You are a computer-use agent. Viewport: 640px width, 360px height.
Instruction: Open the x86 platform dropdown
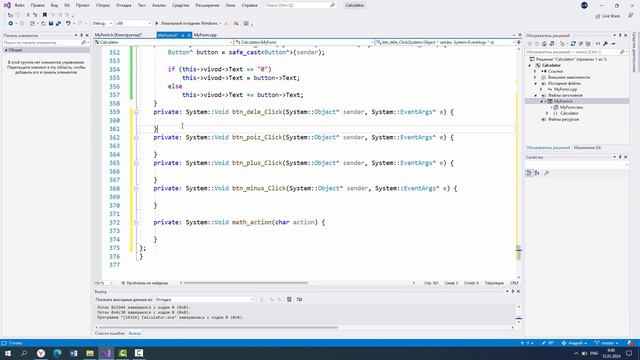pyautogui.click(x=133, y=24)
